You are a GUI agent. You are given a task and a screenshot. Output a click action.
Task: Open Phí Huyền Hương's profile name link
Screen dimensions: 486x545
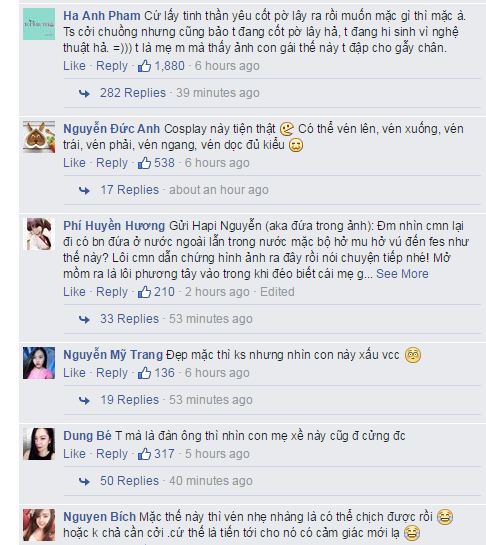[x=114, y=226]
